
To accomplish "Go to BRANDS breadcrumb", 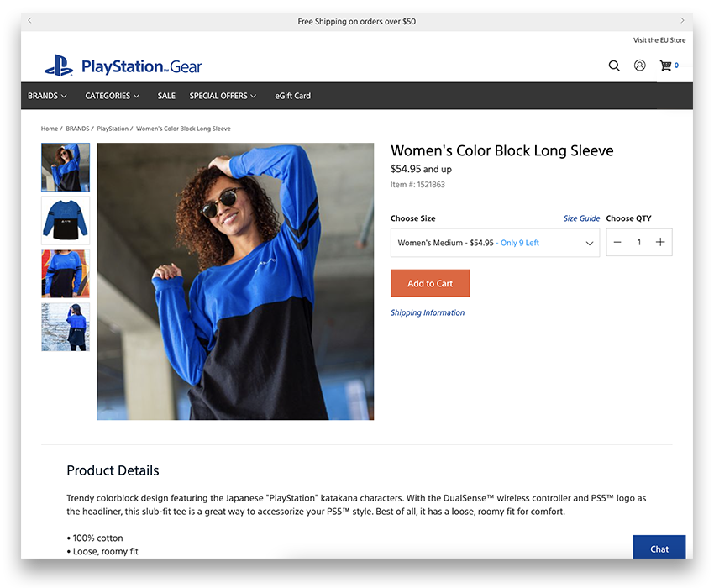I will [x=77, y=129].
